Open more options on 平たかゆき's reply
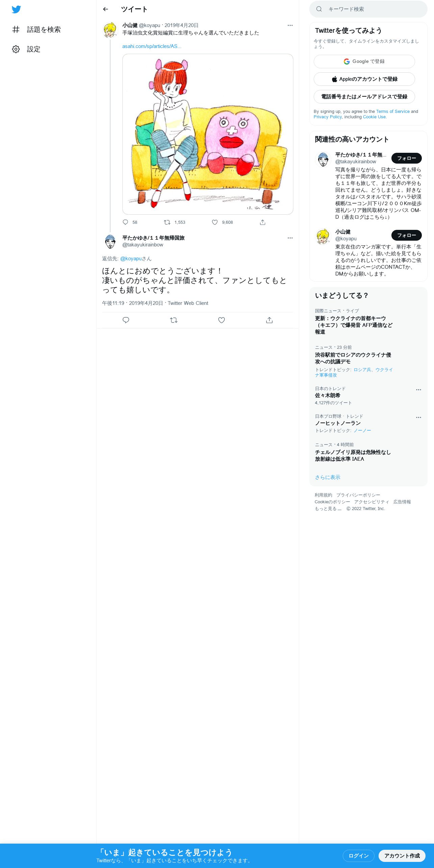The image size is (434, 868). click(290, 238)
